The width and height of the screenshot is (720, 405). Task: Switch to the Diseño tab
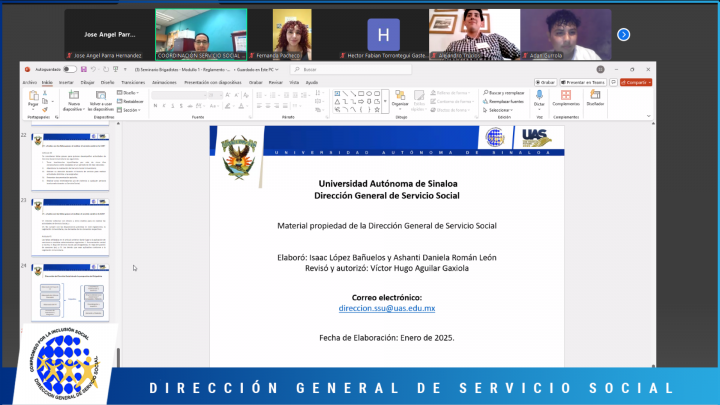107,83
